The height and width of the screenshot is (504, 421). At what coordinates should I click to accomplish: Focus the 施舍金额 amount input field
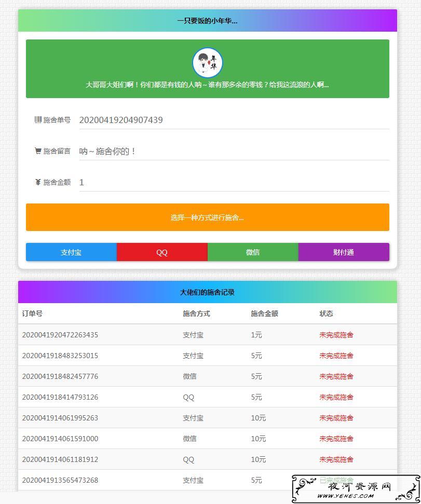click(234, 182)
